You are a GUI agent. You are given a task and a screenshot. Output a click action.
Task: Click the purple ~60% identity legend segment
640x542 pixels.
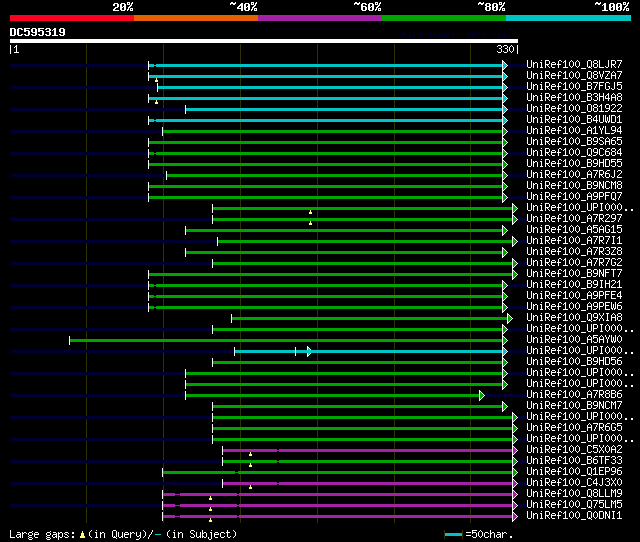[320, 18]
